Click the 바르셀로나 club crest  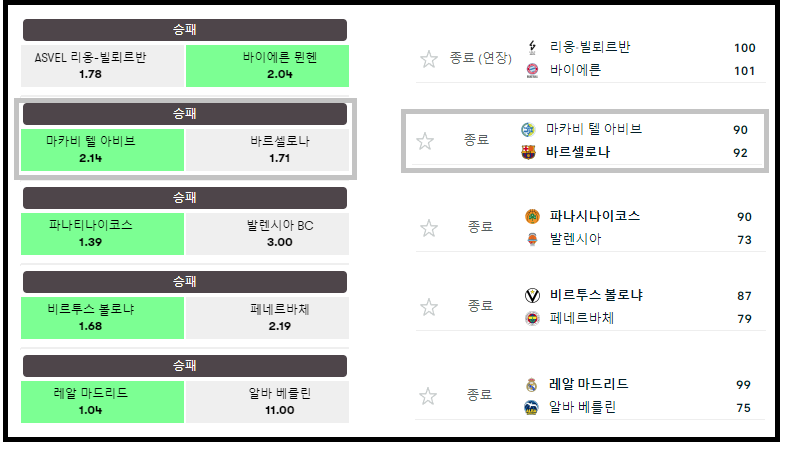pos(528,153)
